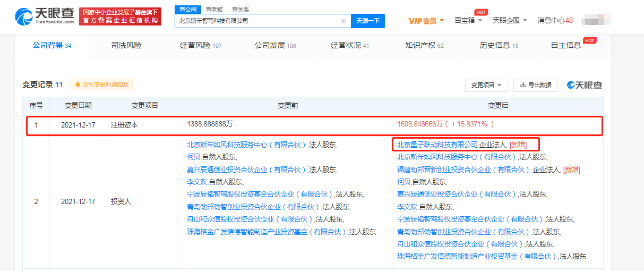
Task: Switch to the 查关系 search tab
Action: click(x=240, y=10)
